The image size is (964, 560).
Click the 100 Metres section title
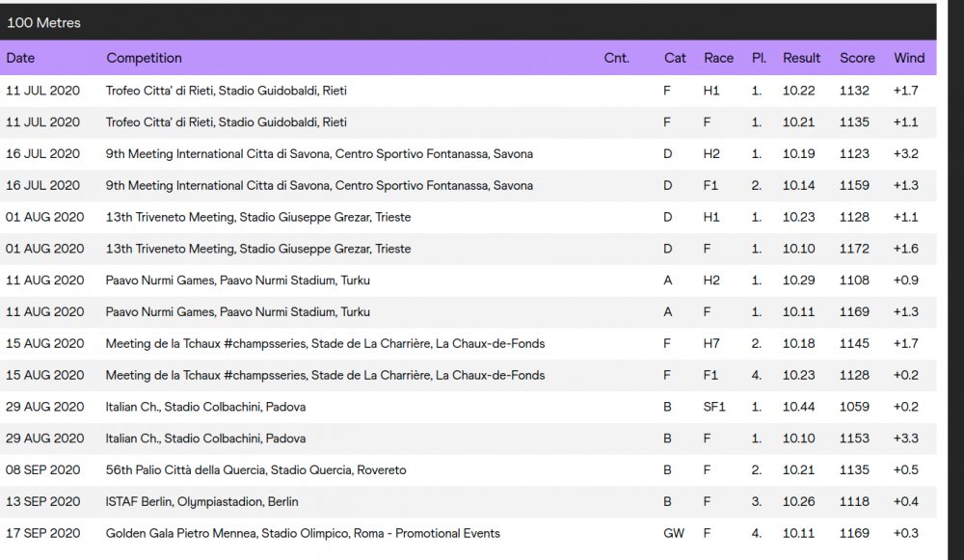[x=43, y=23]
